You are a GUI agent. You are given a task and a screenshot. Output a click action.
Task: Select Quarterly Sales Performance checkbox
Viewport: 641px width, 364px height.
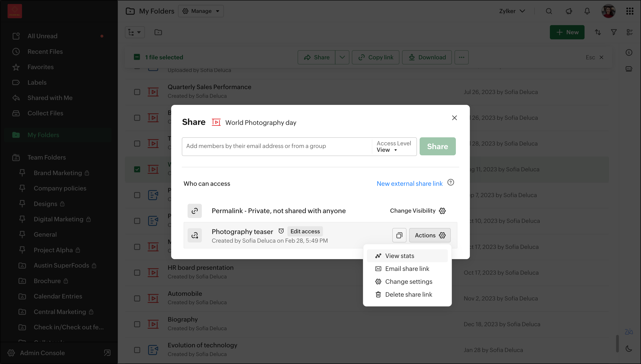(x=137, y=92)
